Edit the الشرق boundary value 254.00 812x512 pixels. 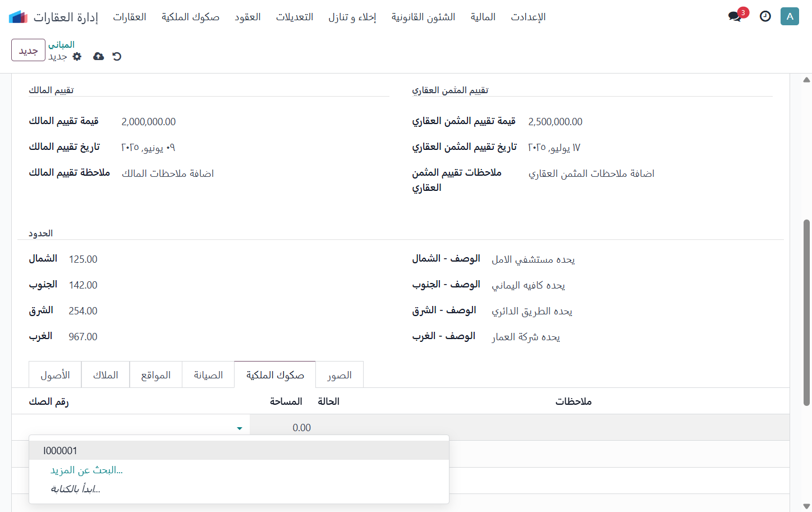[x=83, y=311]
